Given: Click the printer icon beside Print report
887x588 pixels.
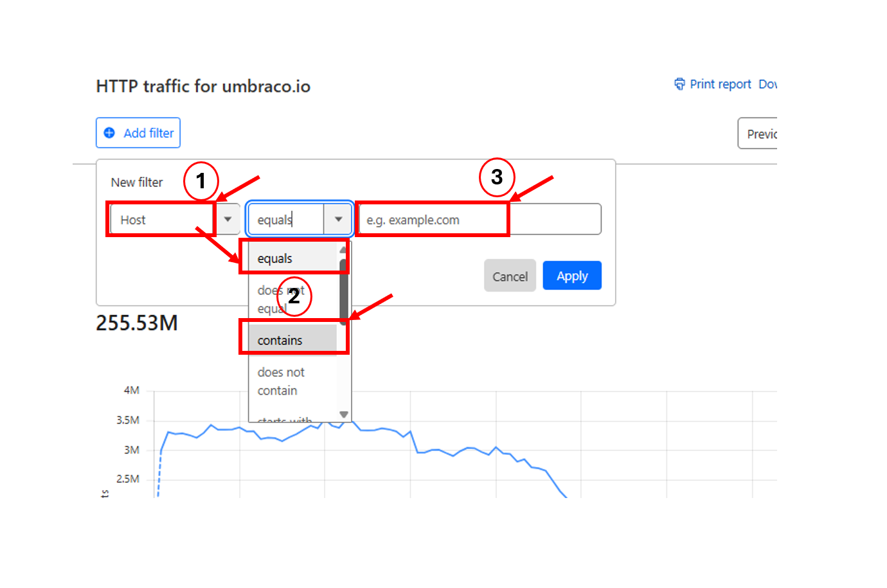Looking at the screenshot, I should click(x=679, y=84).
